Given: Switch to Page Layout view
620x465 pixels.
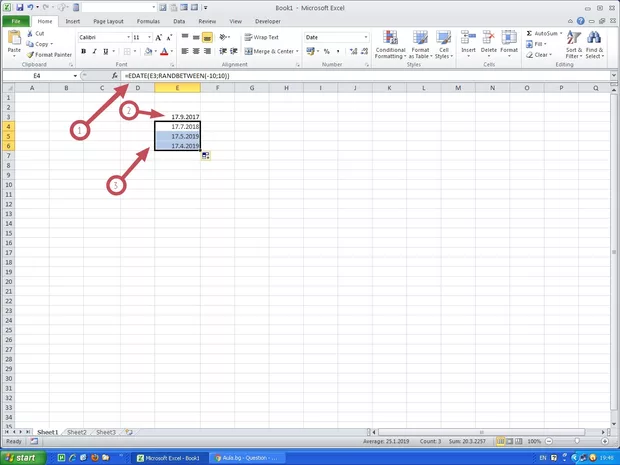Looking at the screenshot, I should pos(510,441).
